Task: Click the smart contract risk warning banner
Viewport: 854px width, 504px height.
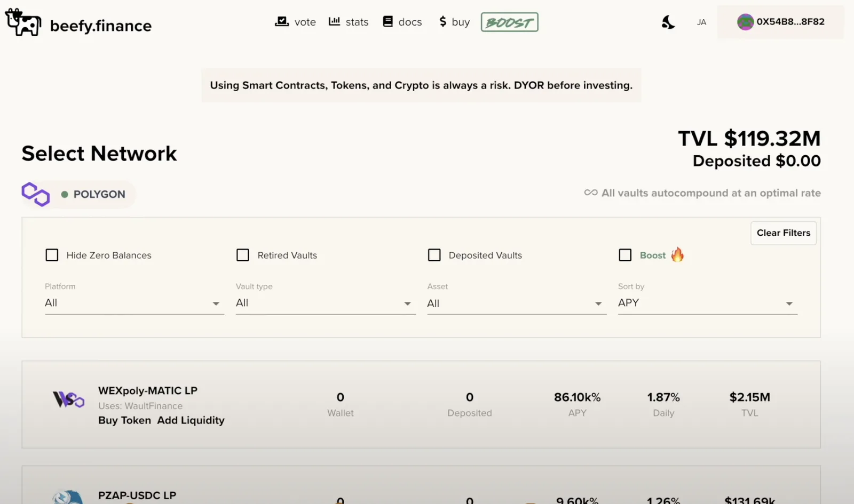Action: point(421,85)
